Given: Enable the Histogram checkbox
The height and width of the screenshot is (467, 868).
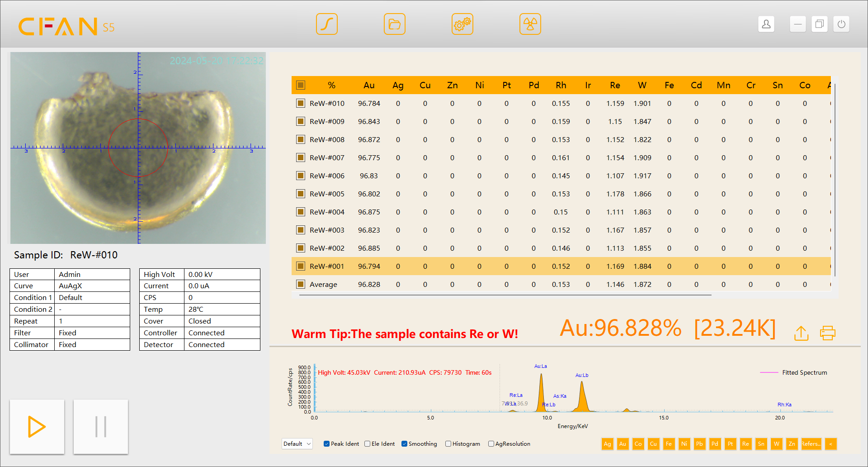Looking at the screenshot, I should 448,444.
